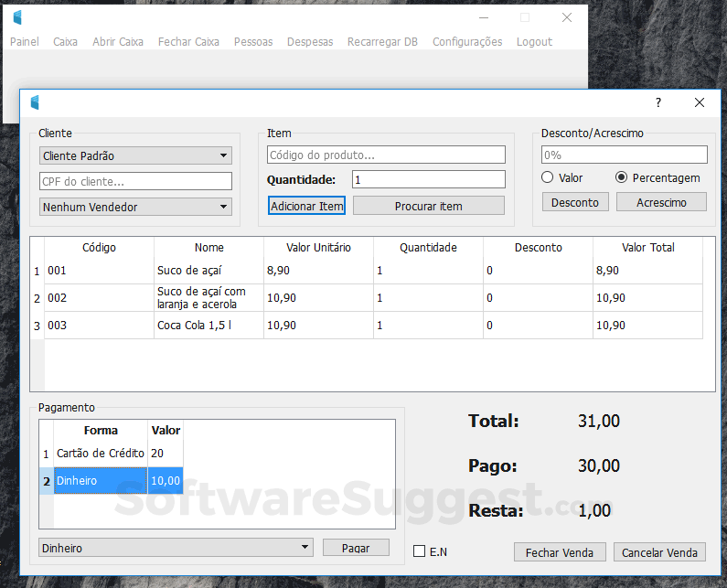727x588 pixels.
Task: Open the Fechar Caixa menu
Action: coord(188,42)
